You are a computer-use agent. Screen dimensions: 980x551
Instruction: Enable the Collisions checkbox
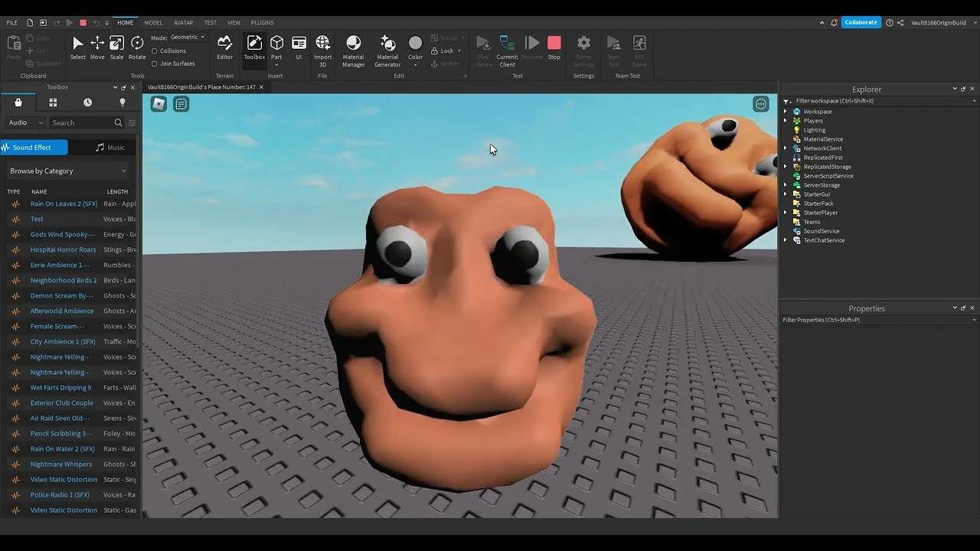(x=155, y=51)
